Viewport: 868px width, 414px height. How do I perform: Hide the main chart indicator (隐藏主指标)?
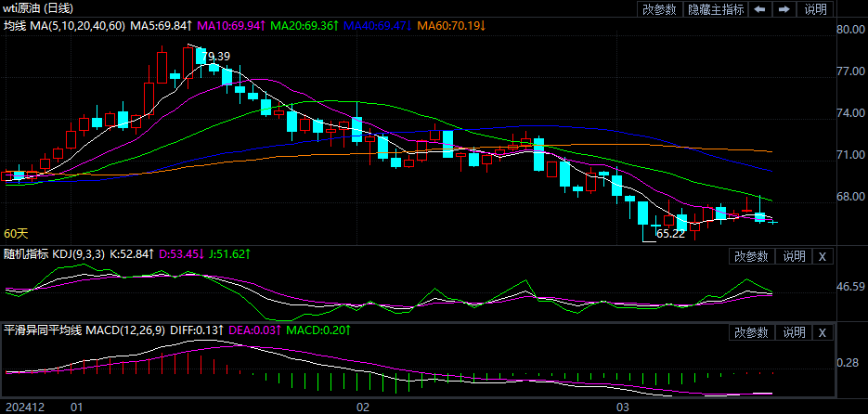[715, 9]
